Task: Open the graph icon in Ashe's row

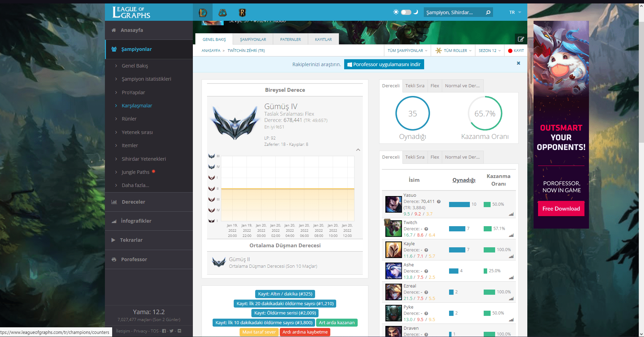Action: click(511, 277)
